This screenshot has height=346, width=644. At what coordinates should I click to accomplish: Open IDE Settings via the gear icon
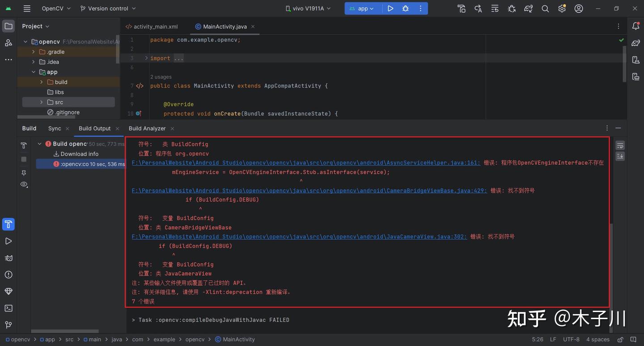[x=562, y=8]
